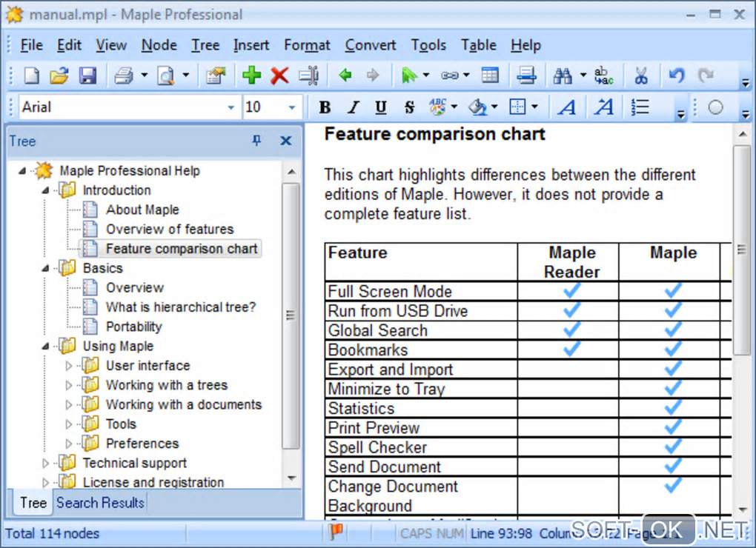Open the font size 10 dropdown
Screen dimensions: 756x548
pyautogui.click(x=292, y=107)
